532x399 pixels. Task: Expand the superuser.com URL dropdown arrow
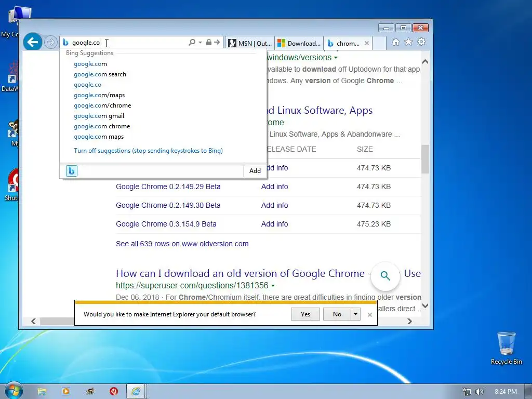(x=273, y=286)
